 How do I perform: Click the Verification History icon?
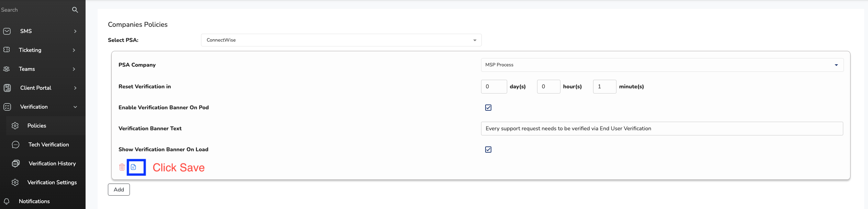coord(15,164)
